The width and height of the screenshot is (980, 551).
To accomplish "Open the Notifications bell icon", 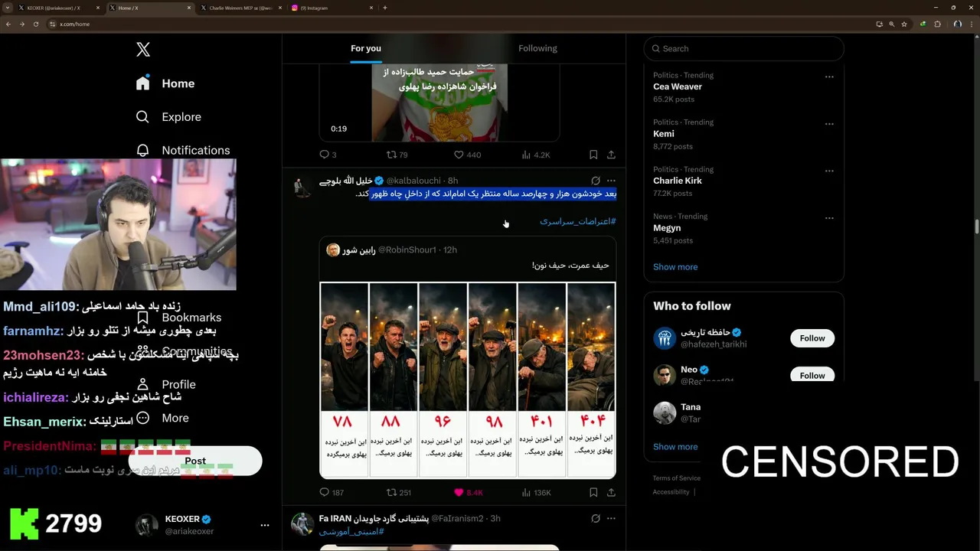I will click(142, 150).
